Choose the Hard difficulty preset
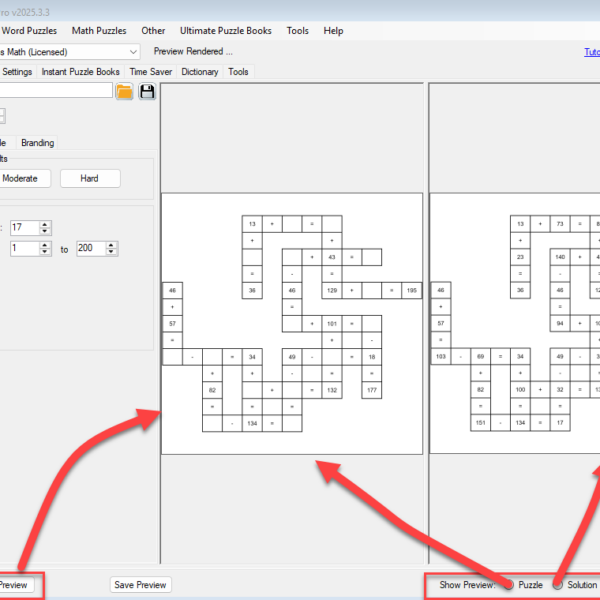The height and width of the screenshot is (600, 600). point(90,178)
